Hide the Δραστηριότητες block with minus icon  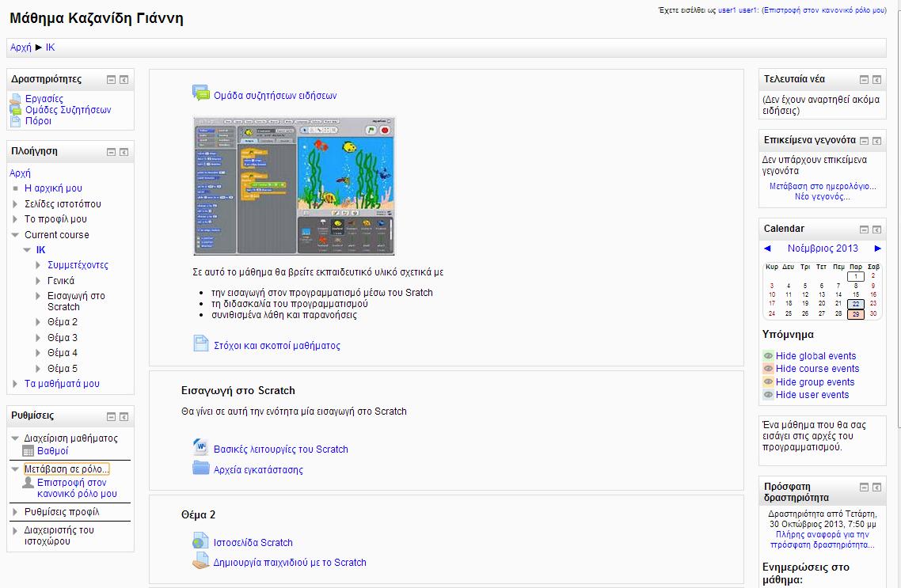click(x=112, y=80)
